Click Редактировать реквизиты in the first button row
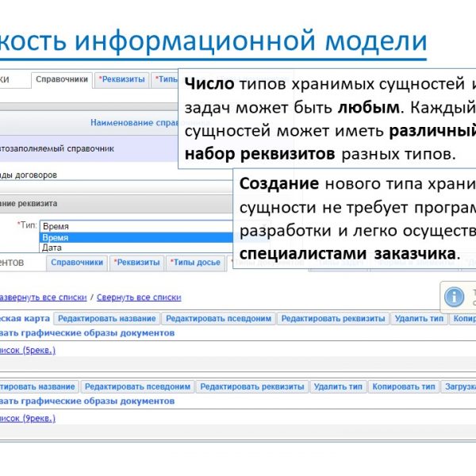 [333, 318]
